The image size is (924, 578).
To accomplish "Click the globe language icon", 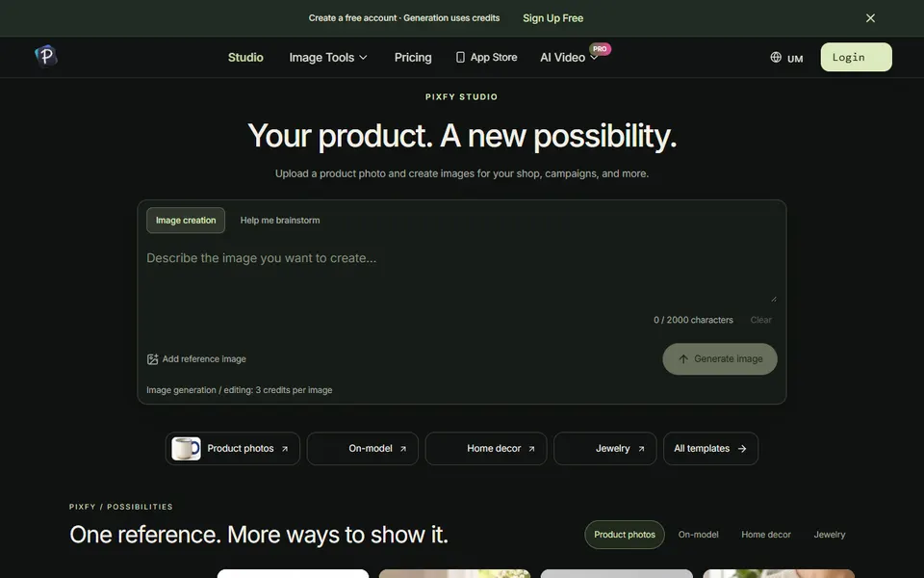I will [x=776, y=57].
